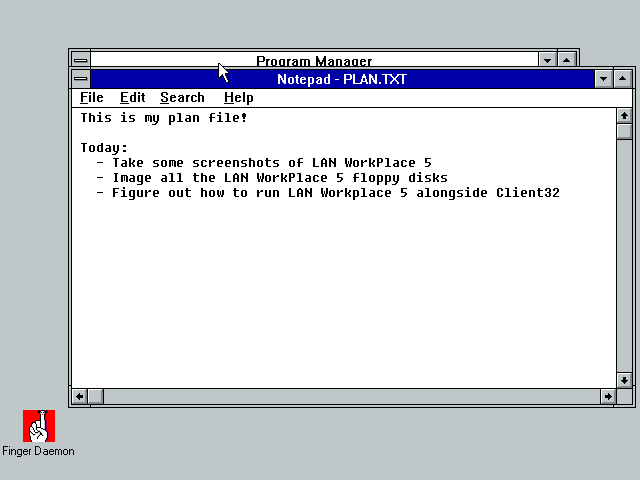Click the horizontal scroll thumb in Notepad
The height and width of the screenshot is (480, 640).
tap(96, 396)
